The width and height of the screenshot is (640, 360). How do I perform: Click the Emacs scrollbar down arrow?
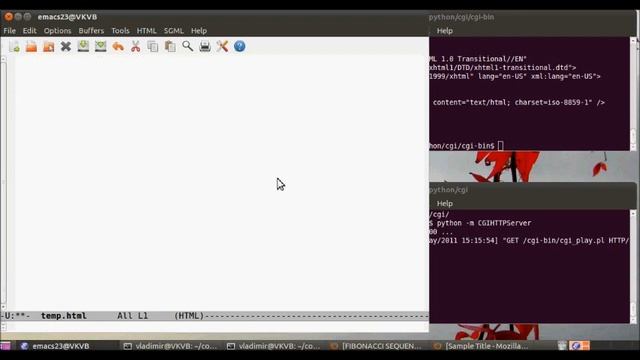coord(3,307)
